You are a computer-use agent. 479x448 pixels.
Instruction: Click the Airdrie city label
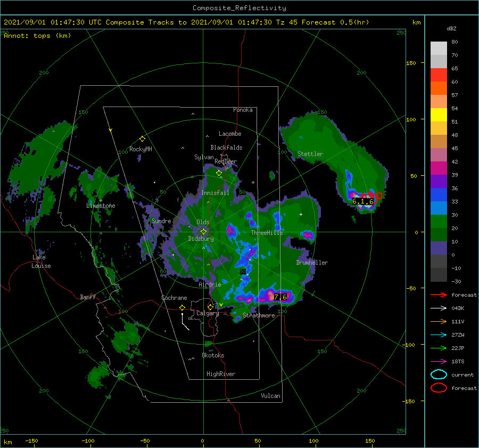click(x=210, y=284)
